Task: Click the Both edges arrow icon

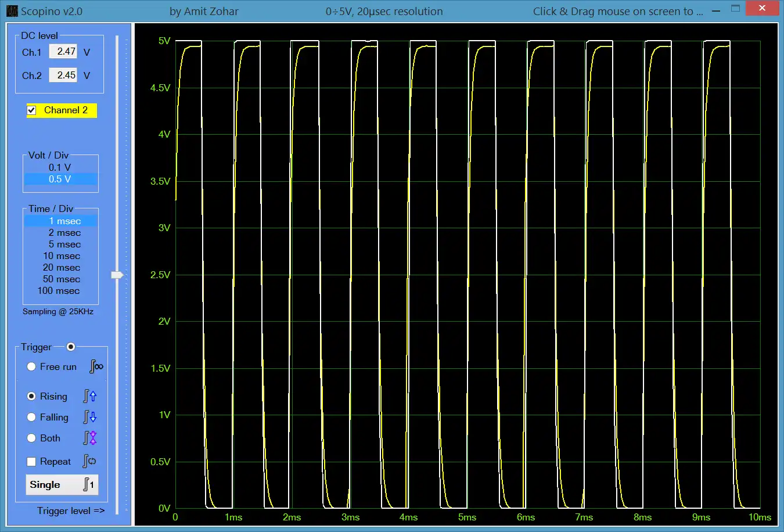Action: [90, 438]
